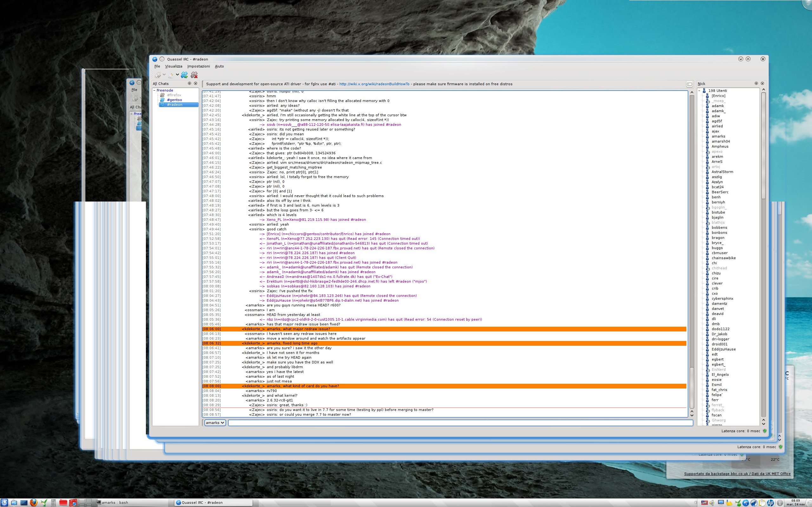
Task: Open the amarks nick selector dropdown
Action: tap(215, 423)
